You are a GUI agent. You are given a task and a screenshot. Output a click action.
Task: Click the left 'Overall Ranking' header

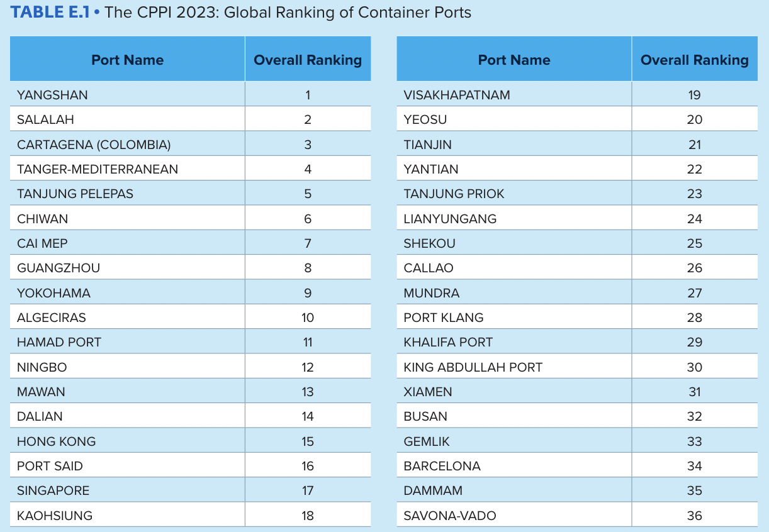point(308,60)
